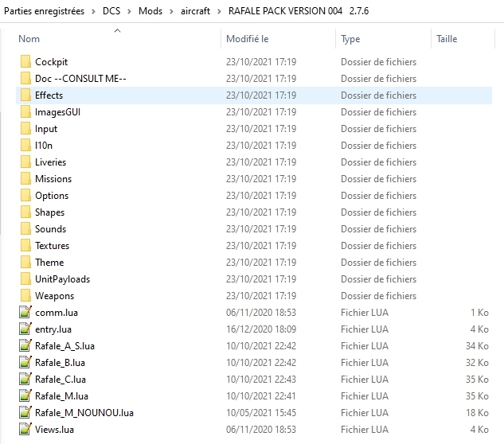Click the Shapes folder icon
Viewport: 504px width, 444px height.
tap(25, 212)
